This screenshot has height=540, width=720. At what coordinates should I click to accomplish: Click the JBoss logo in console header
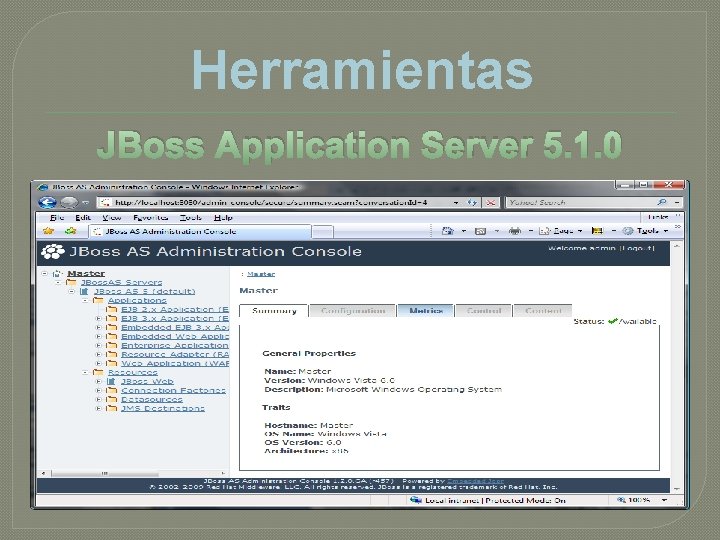53,252
